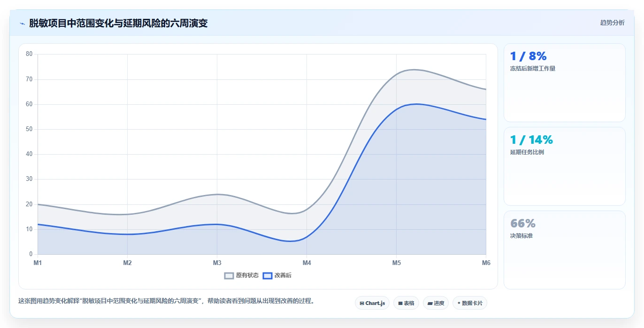Screen dimensions: 644x328
Task: Click the M3 axis label
Action: coord(217,263)
